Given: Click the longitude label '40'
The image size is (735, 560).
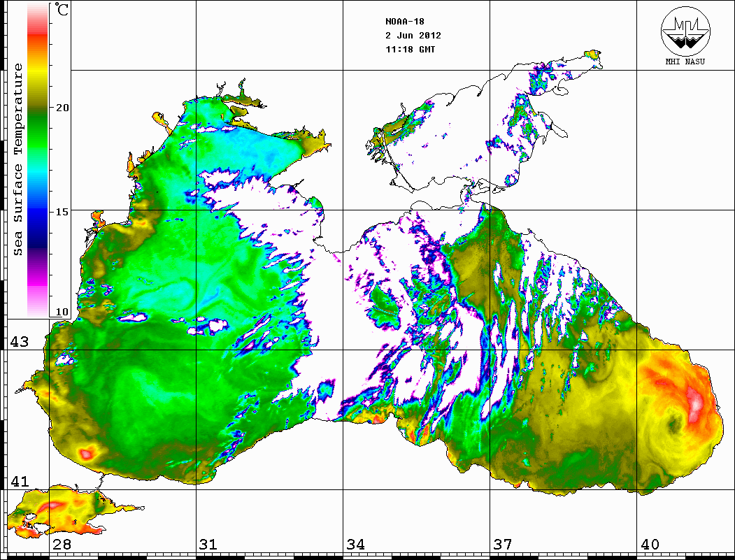Looking at the screenshot, I should coord(650,545).
